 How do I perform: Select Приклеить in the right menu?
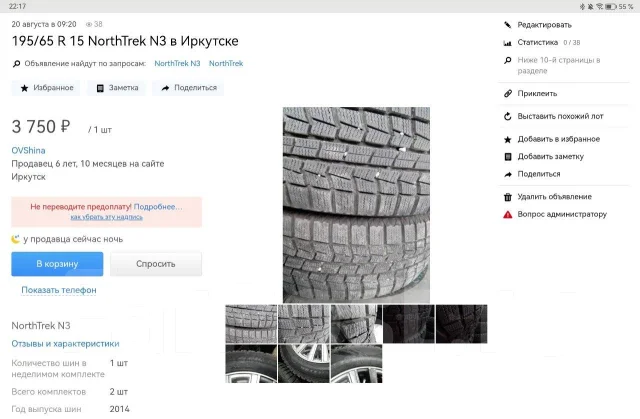[537, 93]
